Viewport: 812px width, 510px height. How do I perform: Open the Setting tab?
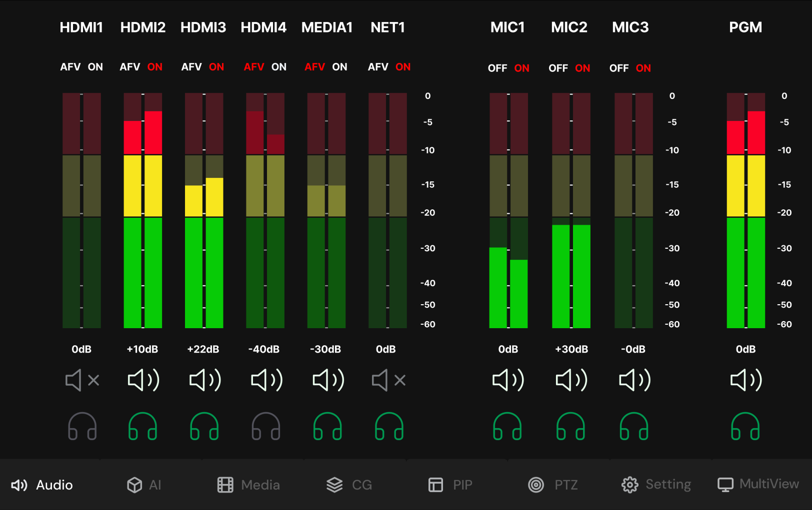tap(656, 485)
